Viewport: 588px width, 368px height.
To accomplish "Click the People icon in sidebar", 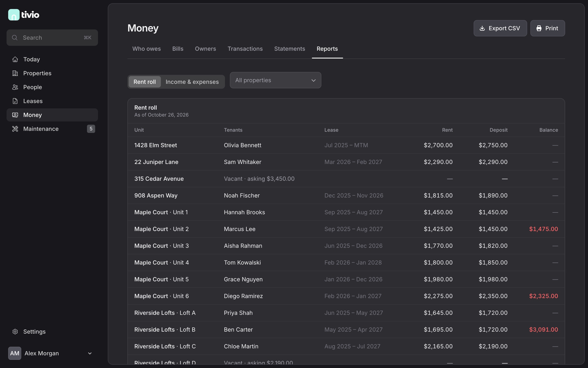I will point(15,87).
